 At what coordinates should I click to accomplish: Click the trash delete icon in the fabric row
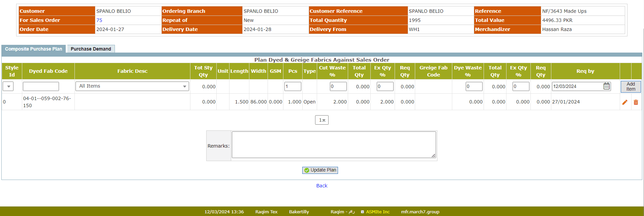pos(636,102)
